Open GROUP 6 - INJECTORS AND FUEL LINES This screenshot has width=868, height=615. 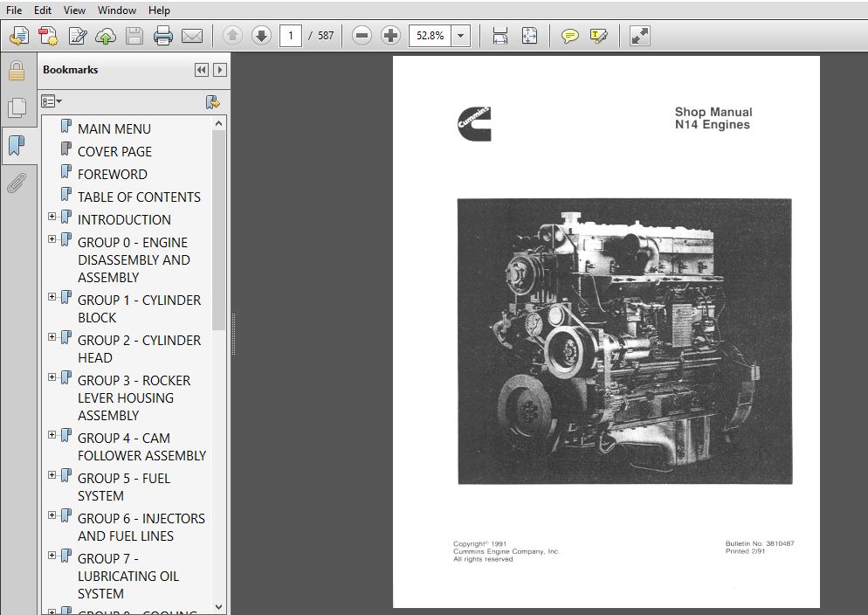click(141, 527)
